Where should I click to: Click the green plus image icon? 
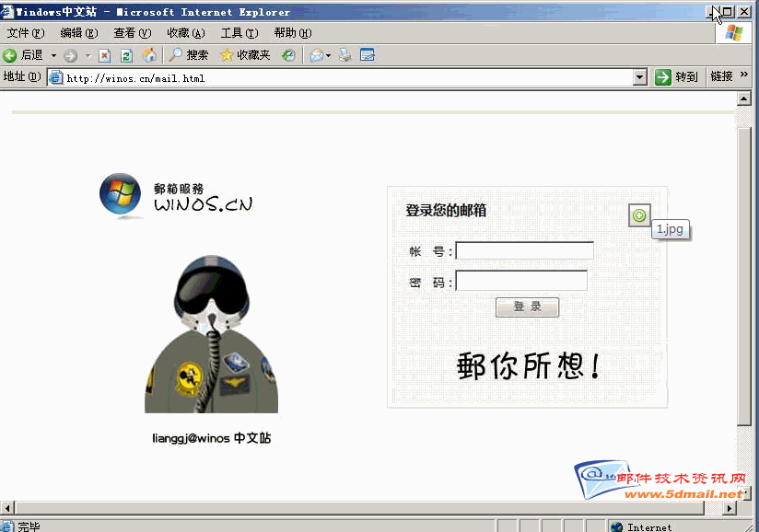pos(639,215)
